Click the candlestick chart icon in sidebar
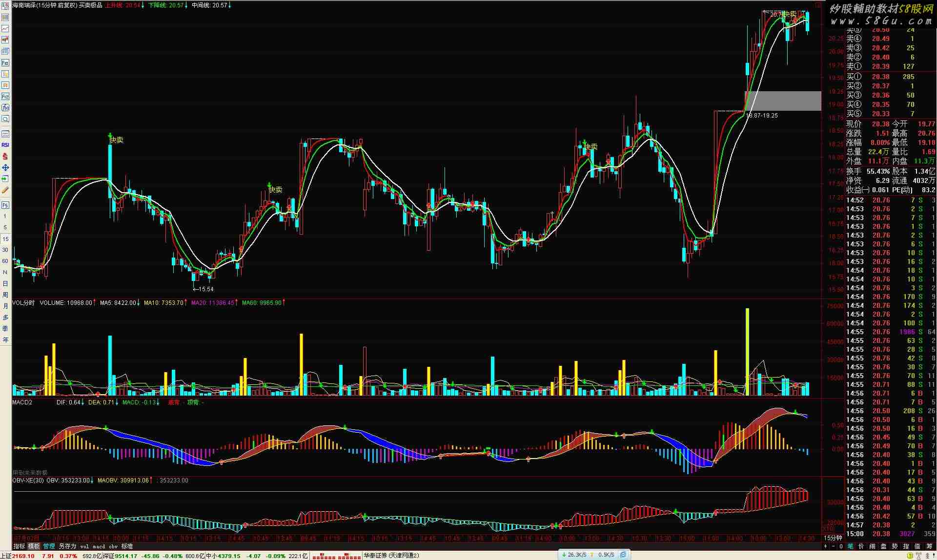The height and width of the screenshot is (560, 937). coord(5,40)
